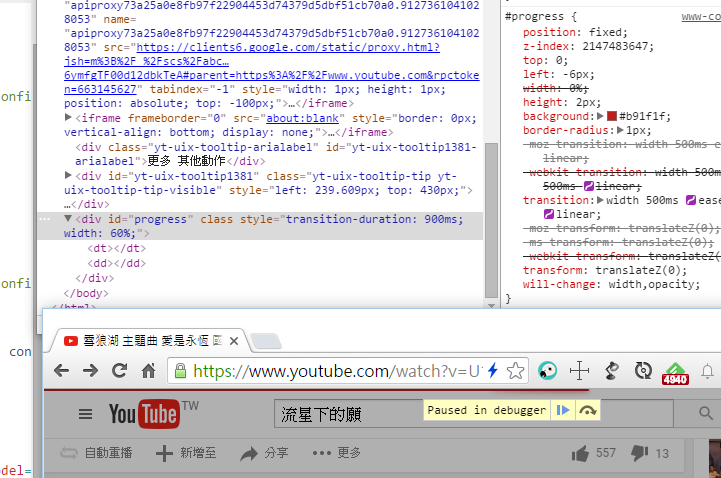Expand the yt-uix-tooltip1381 div node
This screenshot has width=721, height=478.
(x=68, y=176)
